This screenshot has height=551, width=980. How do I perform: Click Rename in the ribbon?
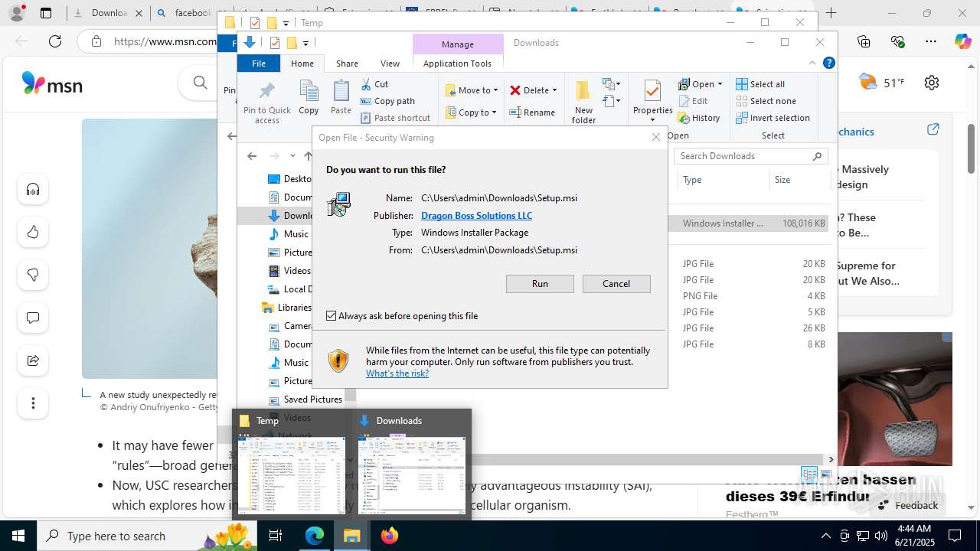(532, 112)
